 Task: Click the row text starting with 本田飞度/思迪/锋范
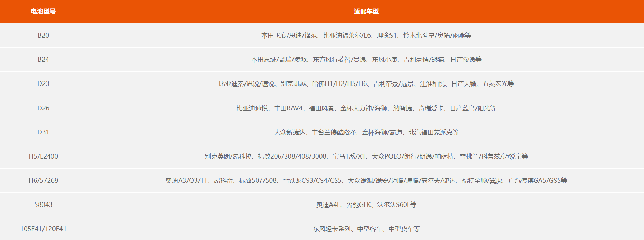coord(366,36)
